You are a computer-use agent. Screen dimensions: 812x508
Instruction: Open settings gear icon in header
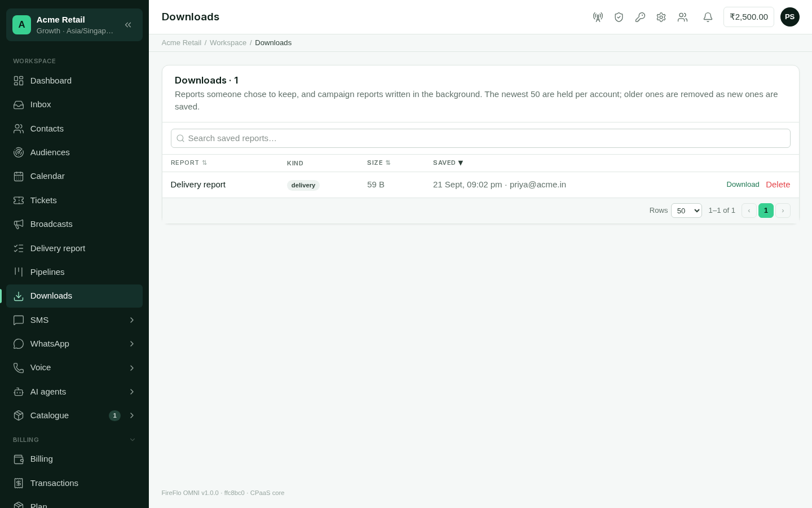coord(661,17)
